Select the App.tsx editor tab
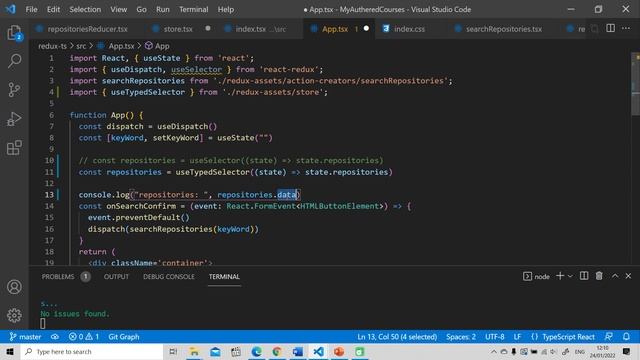This screenshot has height=360, width=640. click(335, 29)
